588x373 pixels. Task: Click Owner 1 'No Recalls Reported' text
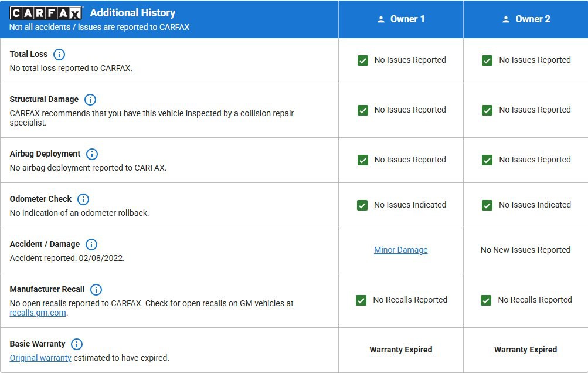click(x=410, y=300)
